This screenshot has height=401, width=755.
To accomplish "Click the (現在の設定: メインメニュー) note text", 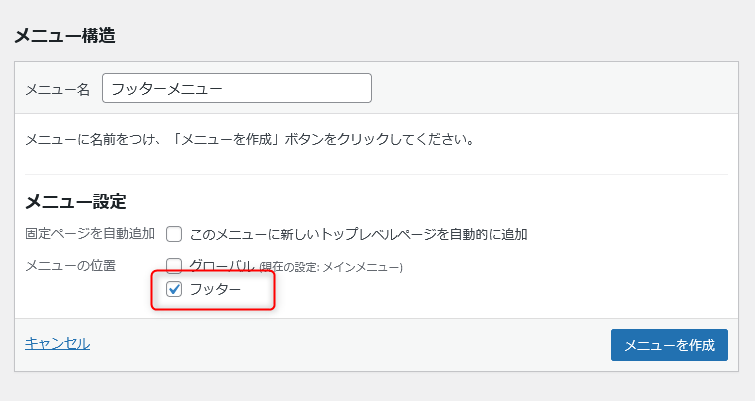I will point(330,268).
